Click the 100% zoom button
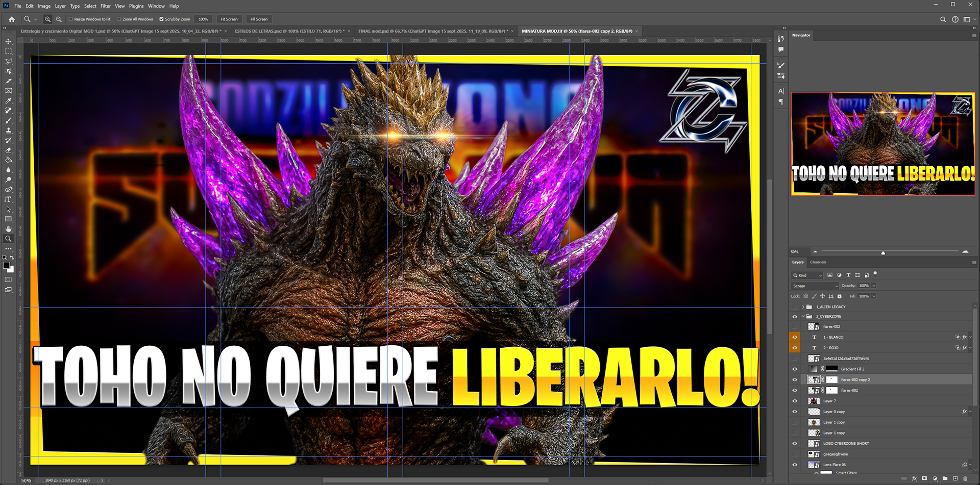Viewport: 980px width, 485px height. click(203, 19)
